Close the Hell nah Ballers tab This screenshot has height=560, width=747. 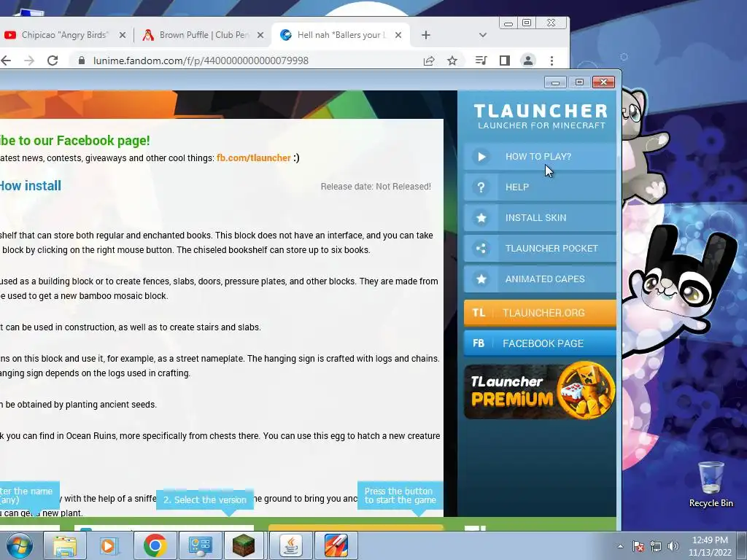pyautogui.click(x=398, y=35)
